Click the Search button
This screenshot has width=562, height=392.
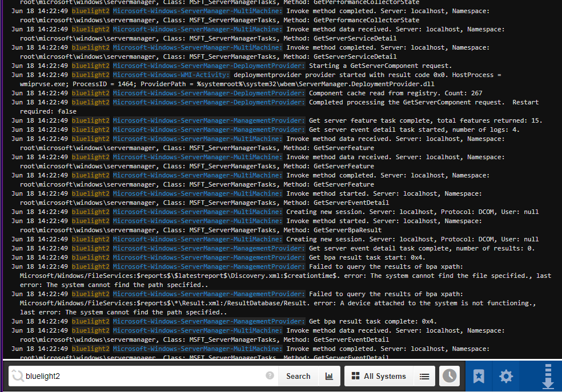pyautogui.click(x=298, y=376)
